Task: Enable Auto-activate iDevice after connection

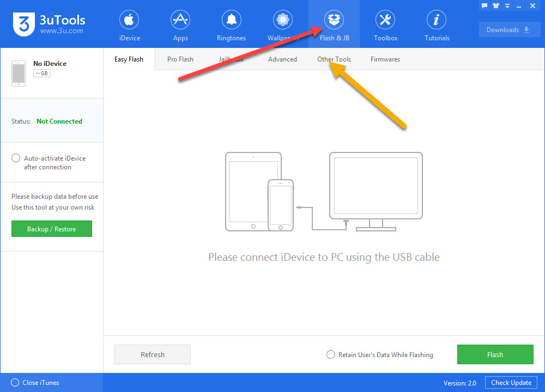Action: (x=16, y=158)
